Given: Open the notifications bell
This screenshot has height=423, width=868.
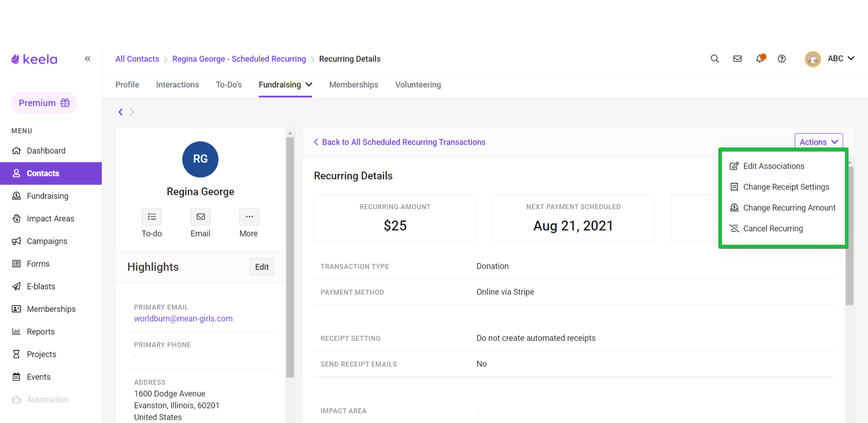Looking at the screenshot, I should pyautogui.click(x=760, y=58).
